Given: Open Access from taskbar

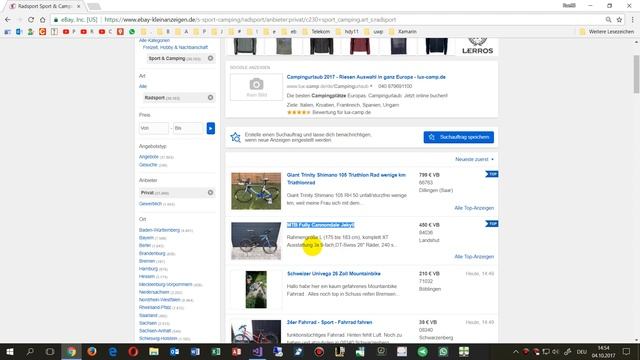Looking at the screenshot, I should pos(236,351).
